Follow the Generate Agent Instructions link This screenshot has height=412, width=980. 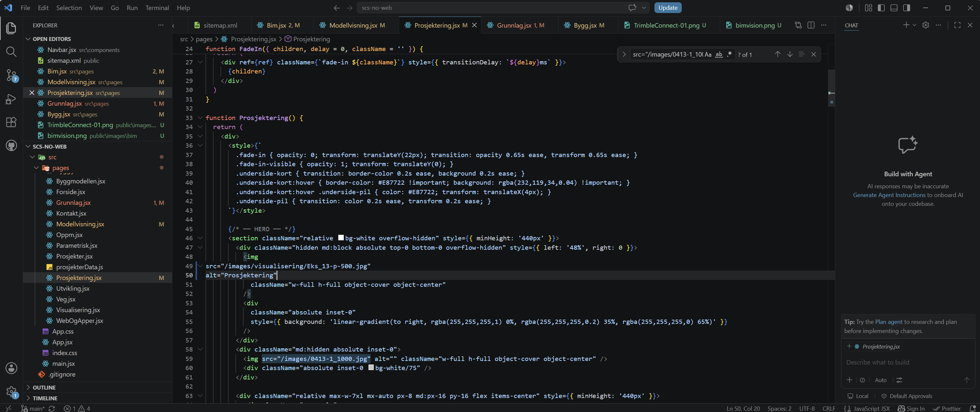(x=889, y=195)
